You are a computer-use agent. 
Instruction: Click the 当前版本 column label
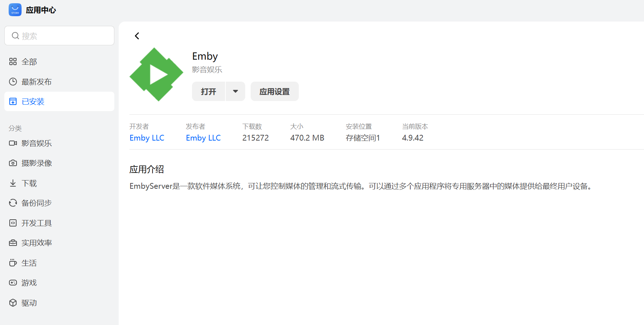[x=415, y=127]
